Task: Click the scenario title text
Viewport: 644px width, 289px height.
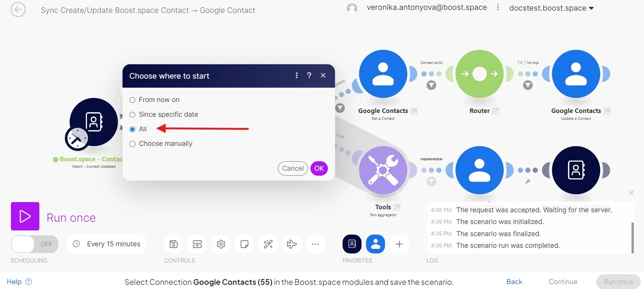Action: (148, 10)
